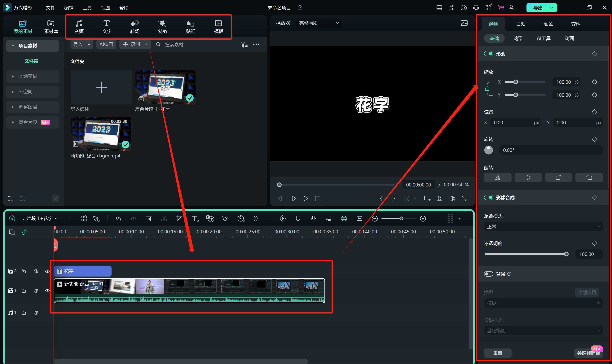Expand the 本地素材 tree item
612x364 pixels.
13,77
